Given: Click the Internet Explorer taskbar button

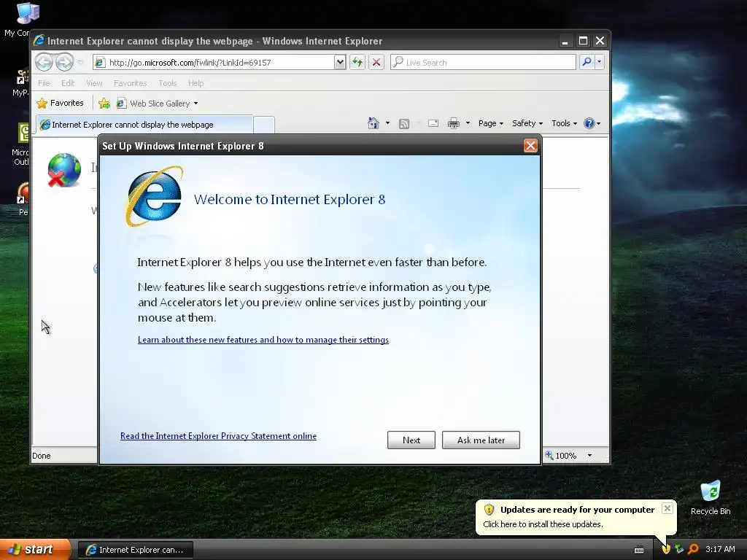Looking at the screenshot, I should pos(135,550).
